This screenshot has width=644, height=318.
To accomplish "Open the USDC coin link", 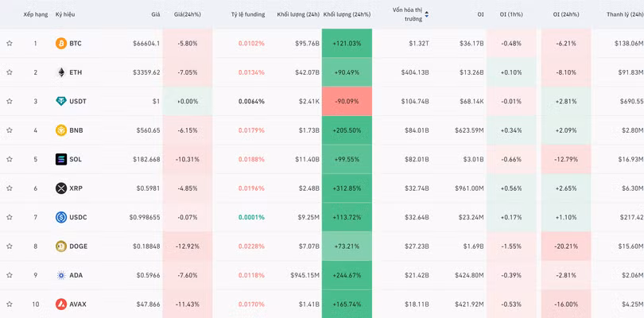I will tap(78, 217).
